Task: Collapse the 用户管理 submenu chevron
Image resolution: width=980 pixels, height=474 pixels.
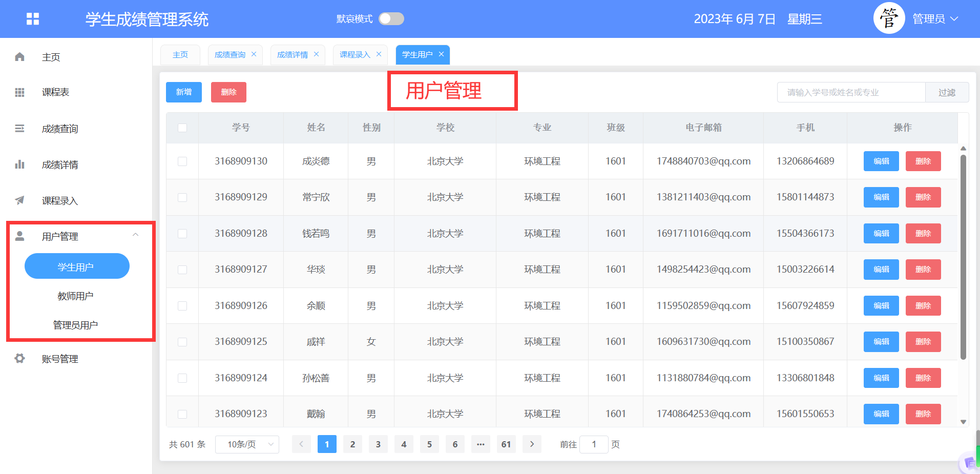Action: click(x=136, y=235)
